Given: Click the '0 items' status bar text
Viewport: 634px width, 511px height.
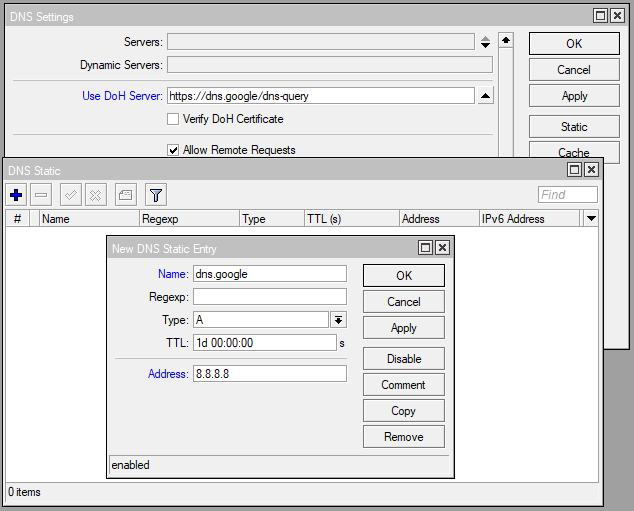Looking at the screenshot, I should click(24, 492).
